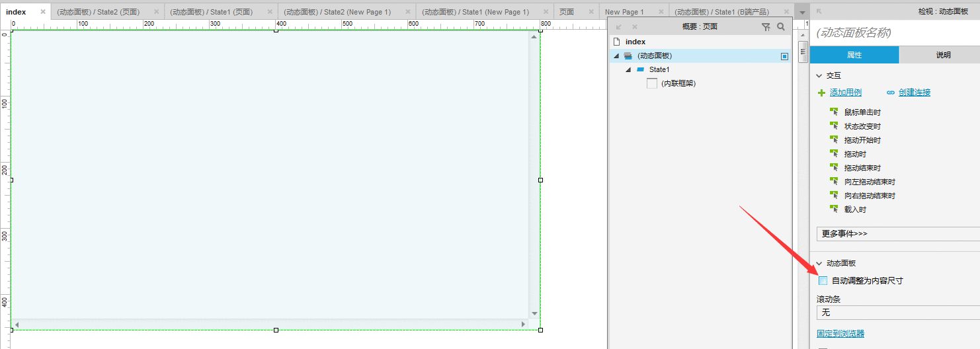Click the scrollbar thumb beside the inspector panel
Viewport: 980px width, 349px height.
coord(803,52)
